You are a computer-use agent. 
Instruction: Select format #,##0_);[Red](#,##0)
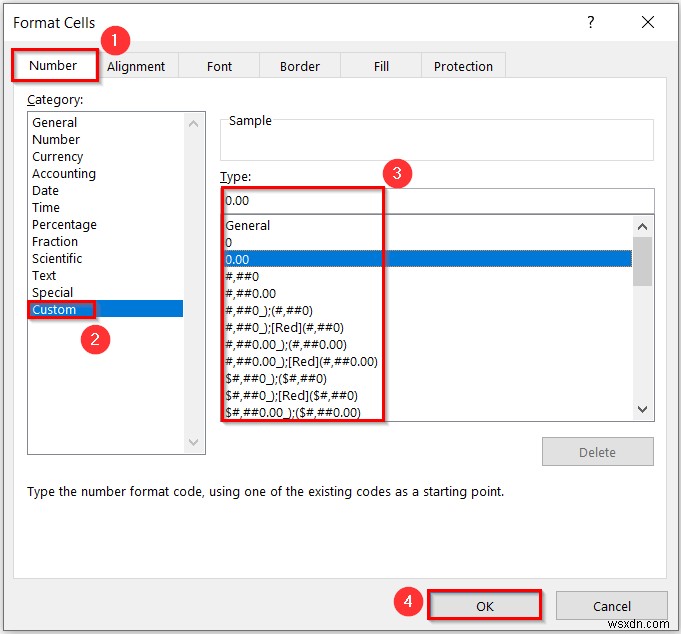[428, 327]
